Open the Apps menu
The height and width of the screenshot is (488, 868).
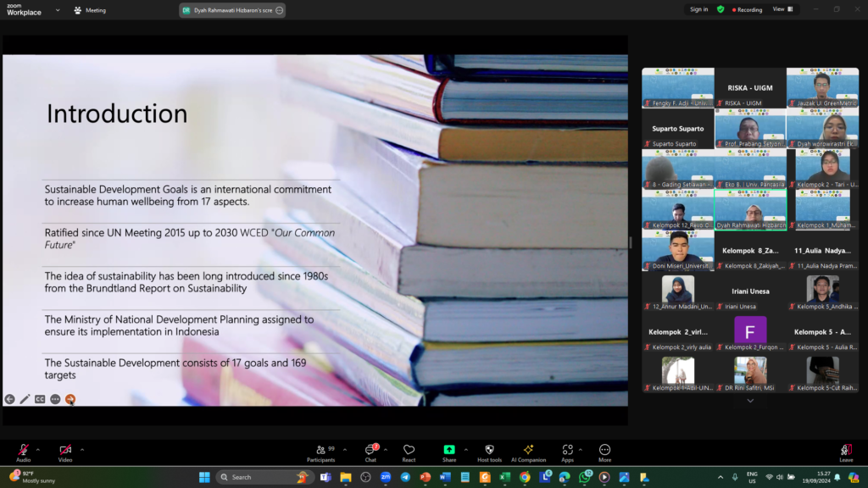(x=567, y=453)
